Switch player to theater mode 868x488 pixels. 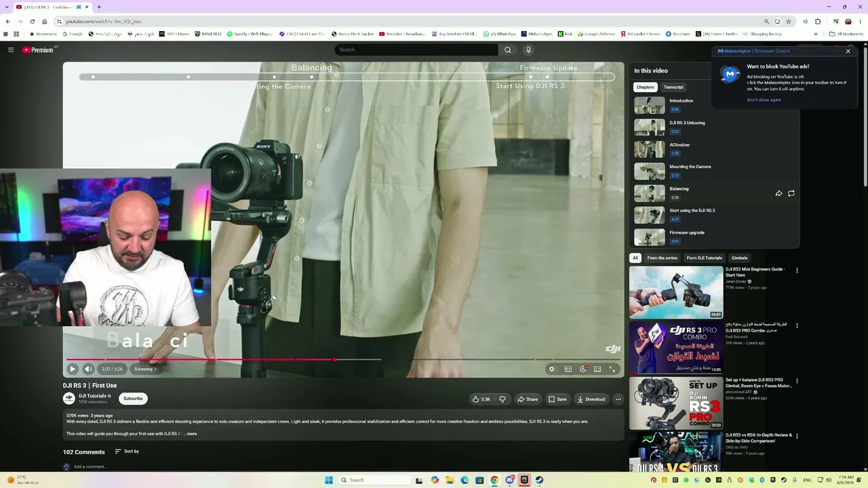(x=597, y=369)
